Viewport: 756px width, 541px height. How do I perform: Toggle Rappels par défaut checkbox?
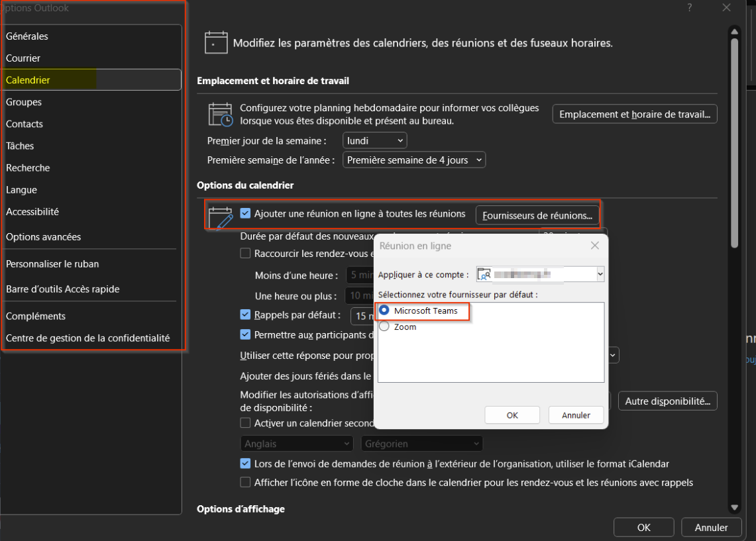point(245,315)
